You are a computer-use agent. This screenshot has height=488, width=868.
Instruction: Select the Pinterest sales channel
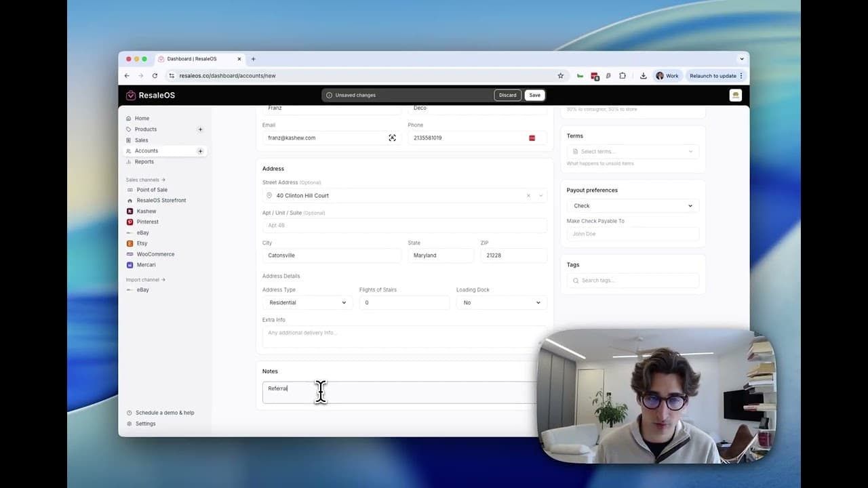pos(147,222)
